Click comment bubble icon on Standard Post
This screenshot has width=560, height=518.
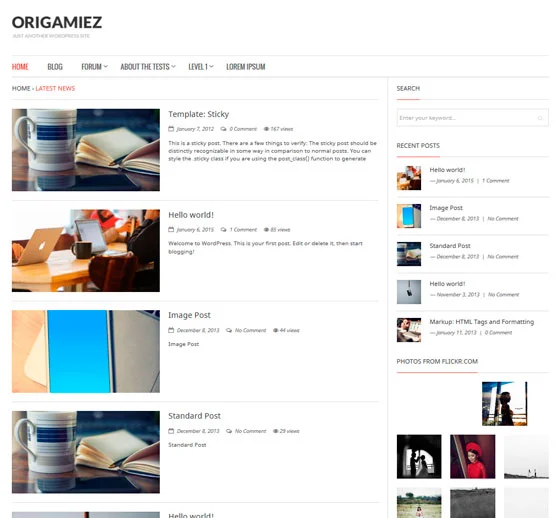click(229, 431)
